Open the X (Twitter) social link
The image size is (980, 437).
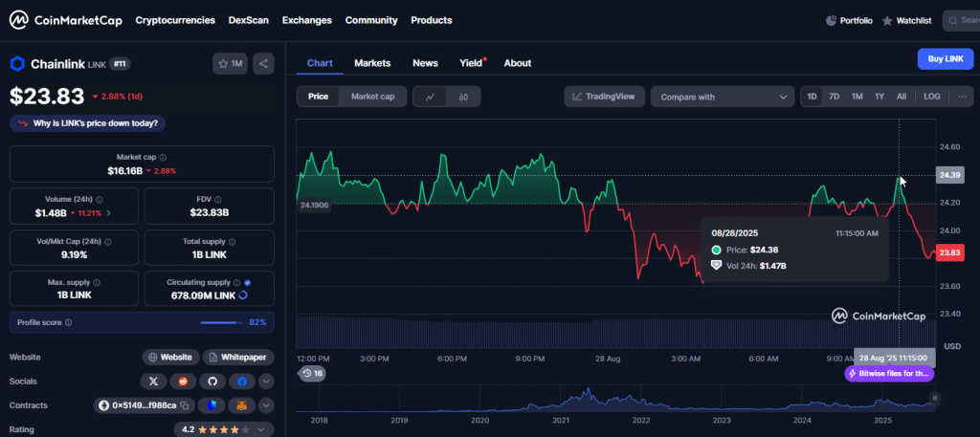[x=154, y=382]
